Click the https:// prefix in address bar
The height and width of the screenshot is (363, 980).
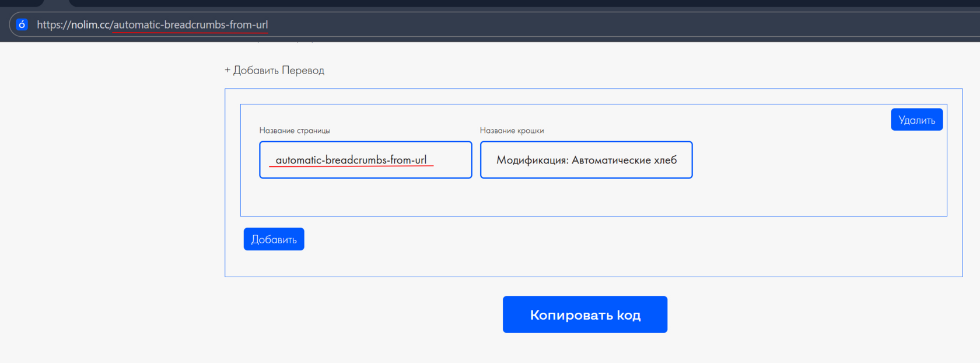point(52,25)
